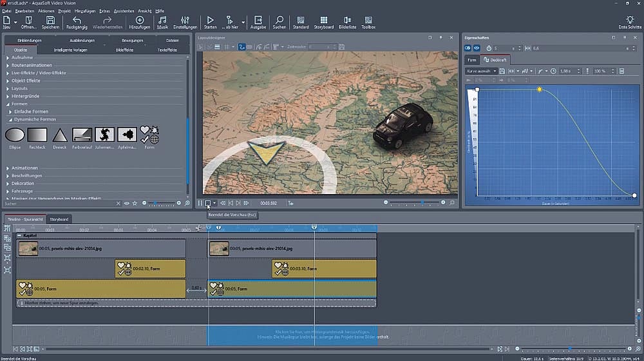Screen dimensions: 644x361
Task: Open the Bildeffekte tab
Action: pyautogui.click(x=124, y=50)
